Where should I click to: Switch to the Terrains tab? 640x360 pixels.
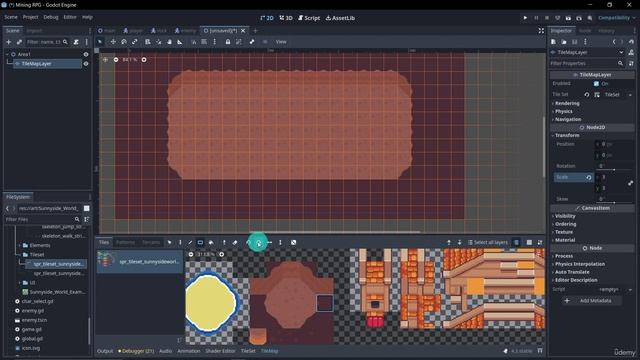(x=151, y=242)
